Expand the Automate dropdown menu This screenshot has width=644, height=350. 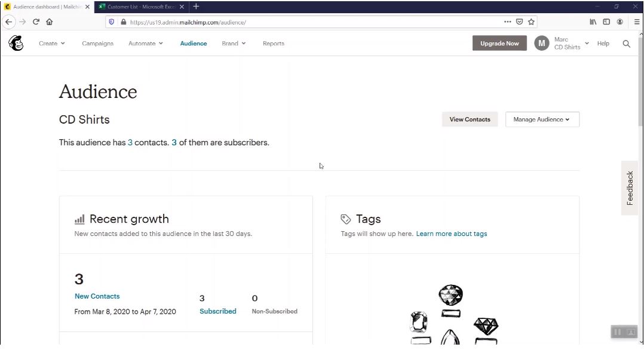(x=146, y=44)
